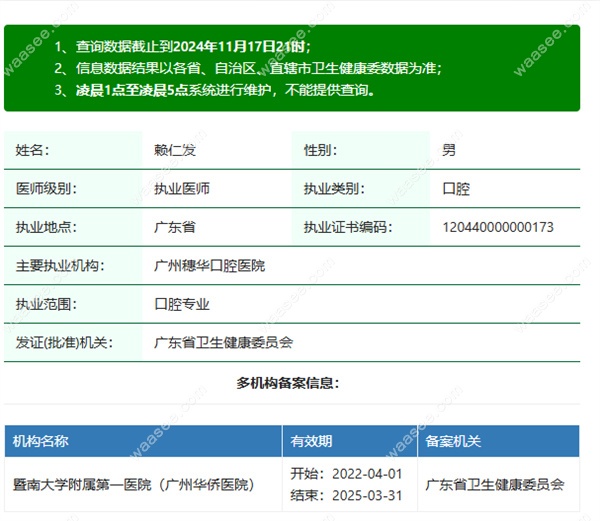Click the 医师级别 label

(46, 189)
